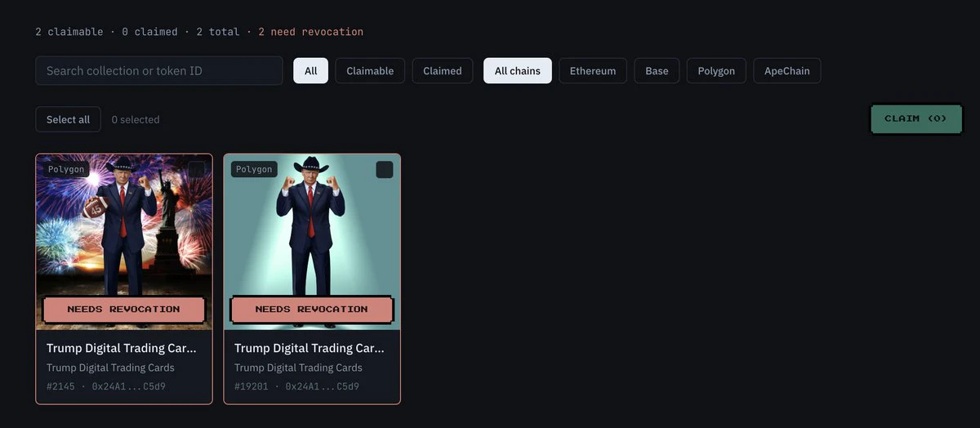Filter by Base chain
This screenshot has height=428, width=980.
pos(657,71)
